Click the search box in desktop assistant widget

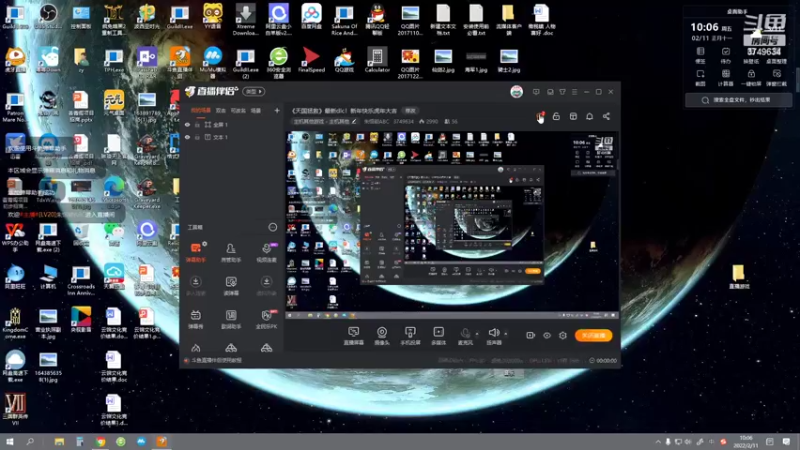tap(738, 100)
